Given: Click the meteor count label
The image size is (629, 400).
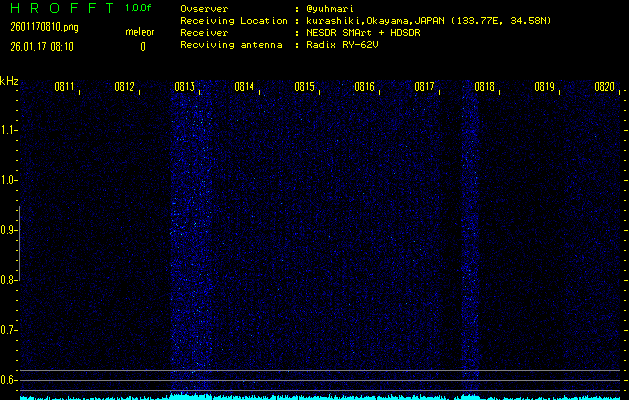Looking at the screenshot, I should 140,32.
